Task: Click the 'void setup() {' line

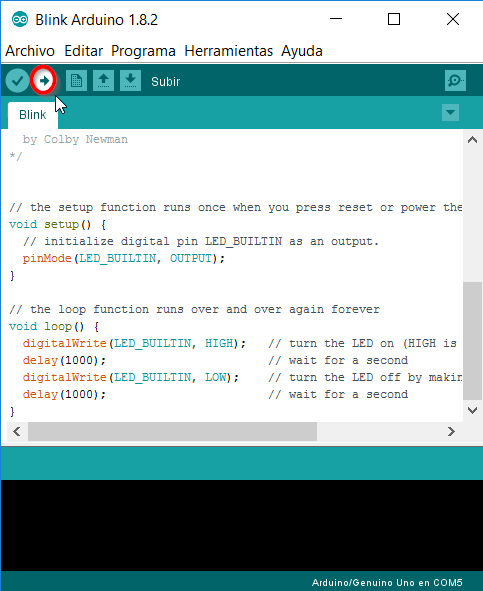Action: coord(58,225)
